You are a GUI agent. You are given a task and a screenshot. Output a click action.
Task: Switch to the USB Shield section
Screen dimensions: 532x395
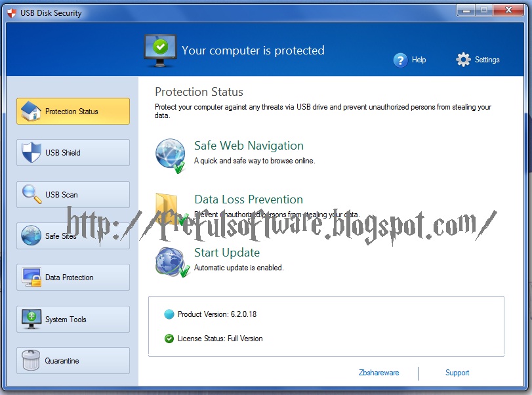(x=73, y=152)
